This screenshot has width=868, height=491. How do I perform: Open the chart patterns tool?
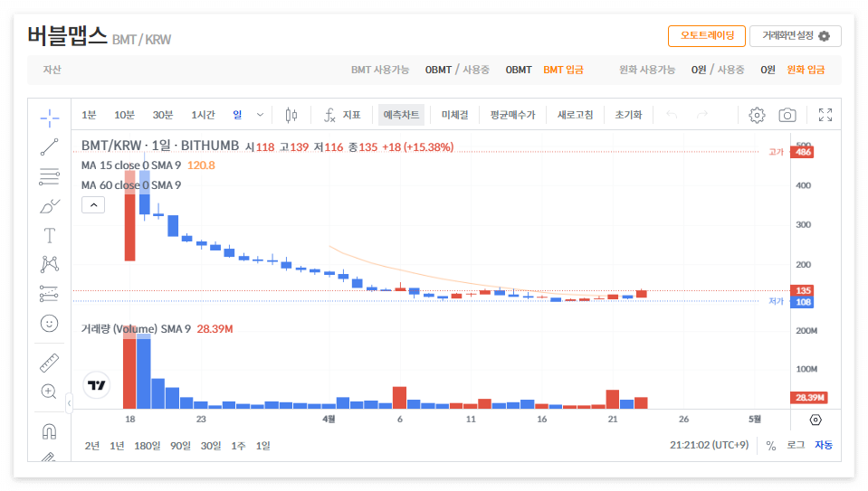pyautogui.click(x=49, y=264)
